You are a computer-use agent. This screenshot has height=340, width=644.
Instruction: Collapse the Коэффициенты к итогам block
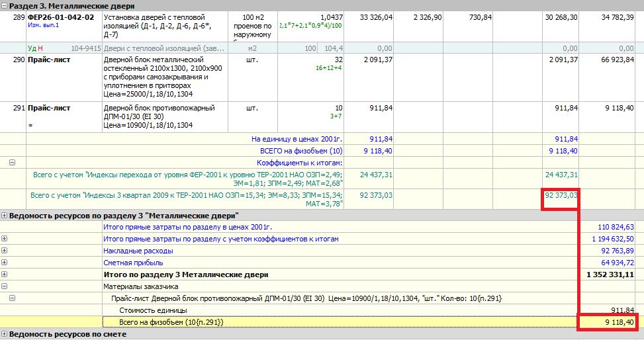(13, 162)
